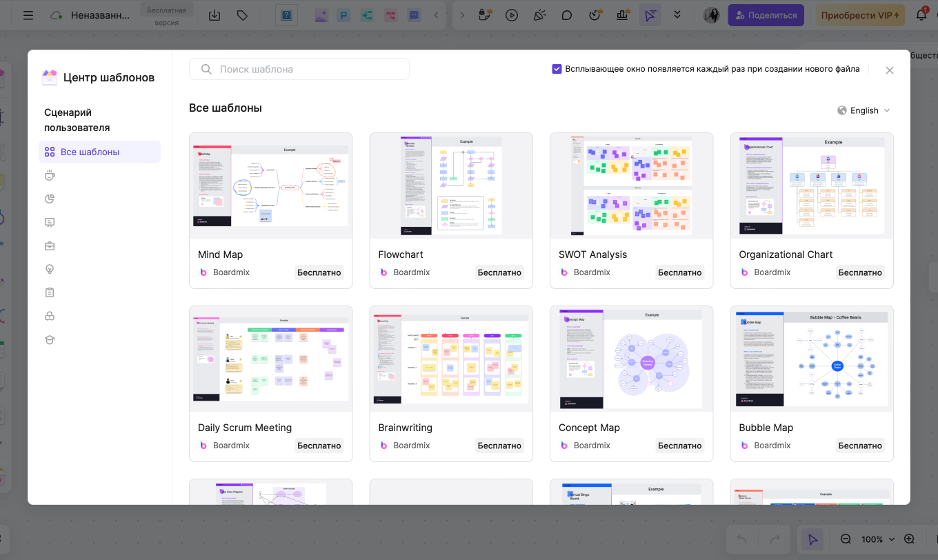This screenshot has height=560, width=938.
Task: Toggle the cursor pointer tracking icon
Action: pyautogui.click(x=650, y=15)
